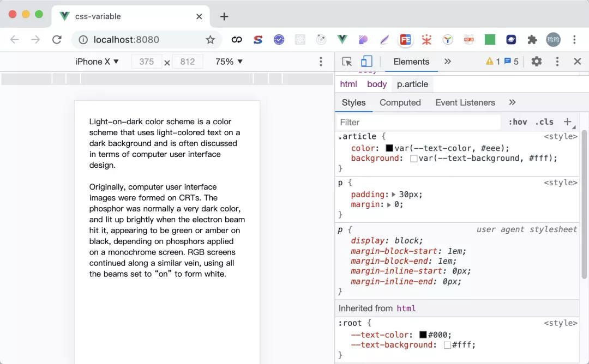Follow the html link in Inherited from

(406, 308)
